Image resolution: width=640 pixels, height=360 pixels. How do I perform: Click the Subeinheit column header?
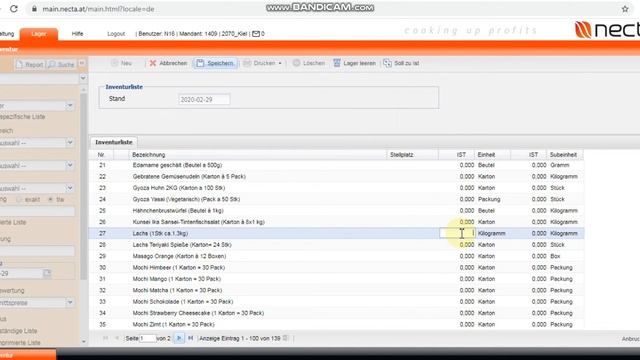[564, 155]
